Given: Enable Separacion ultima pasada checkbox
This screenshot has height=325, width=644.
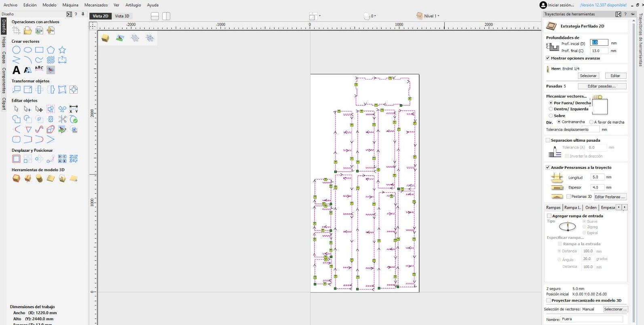Looking at the screenshot, I should click(x=548, y=140).
